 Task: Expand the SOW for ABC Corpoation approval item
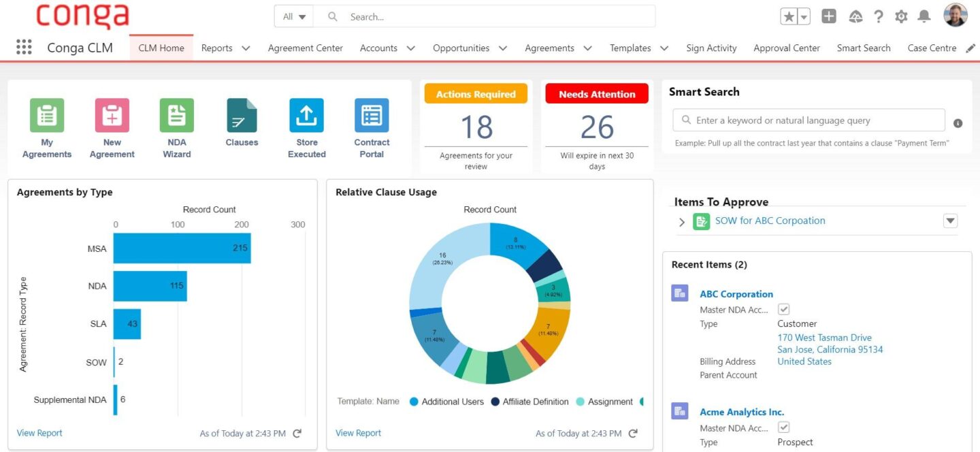(682, 221)
